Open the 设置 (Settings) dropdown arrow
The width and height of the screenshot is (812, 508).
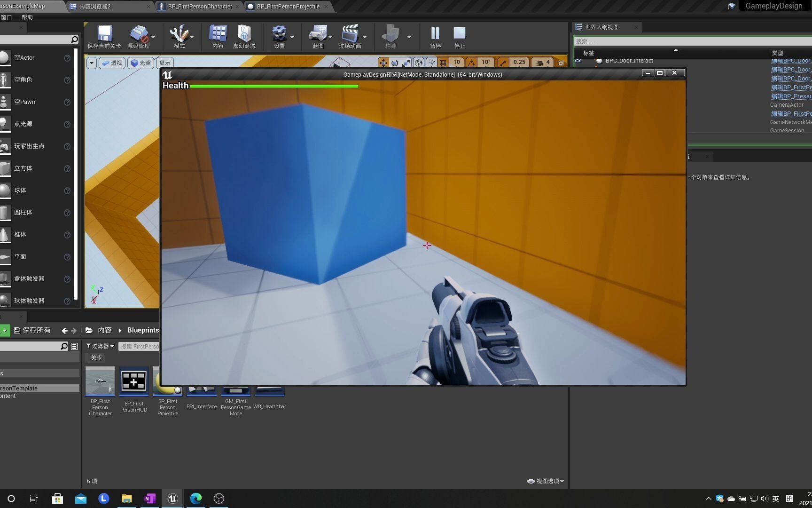[x=291, y=37]
